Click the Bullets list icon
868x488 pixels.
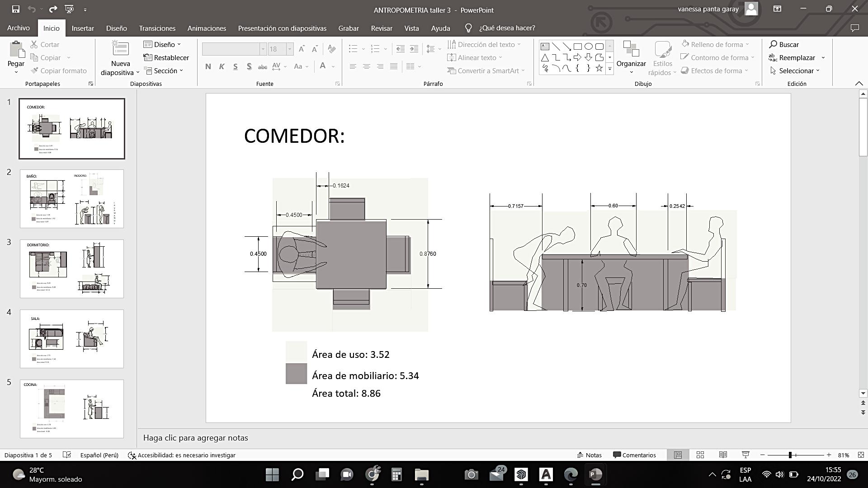click(353, 49)
